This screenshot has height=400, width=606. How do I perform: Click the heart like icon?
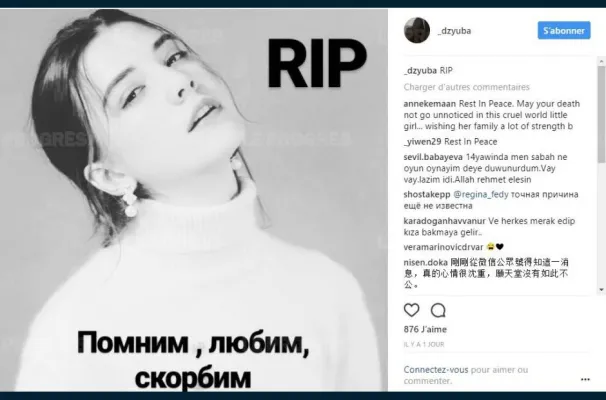click(411, 310)
